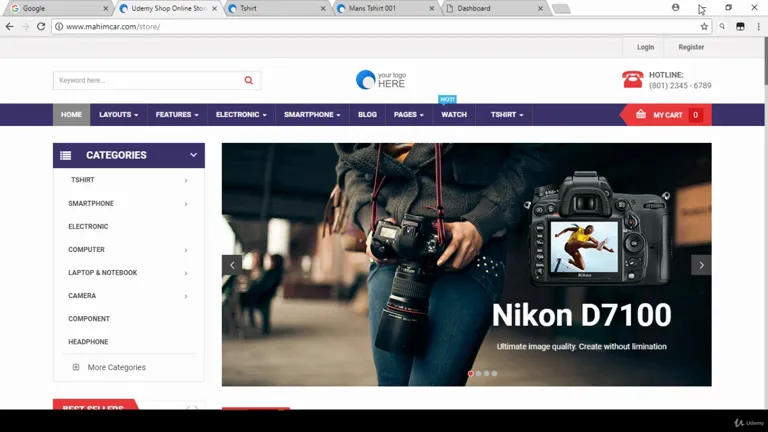Go to Home in navigation bar

[72, 115]
